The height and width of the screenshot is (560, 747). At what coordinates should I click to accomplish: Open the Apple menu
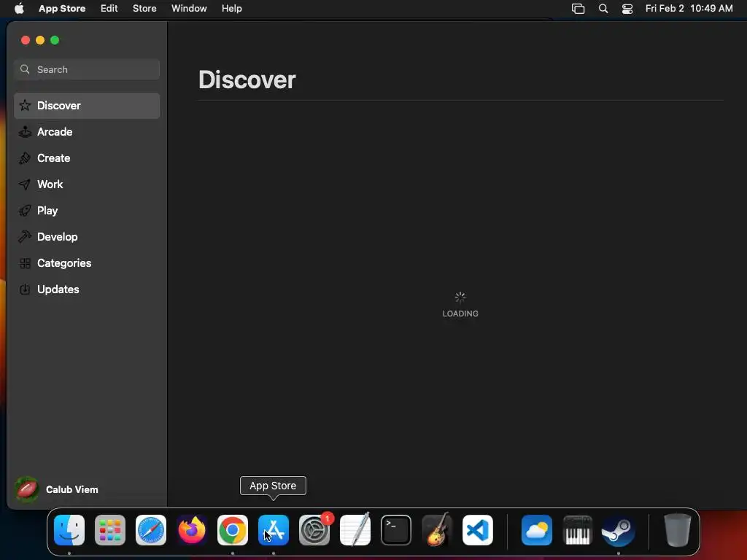point(19,8)
